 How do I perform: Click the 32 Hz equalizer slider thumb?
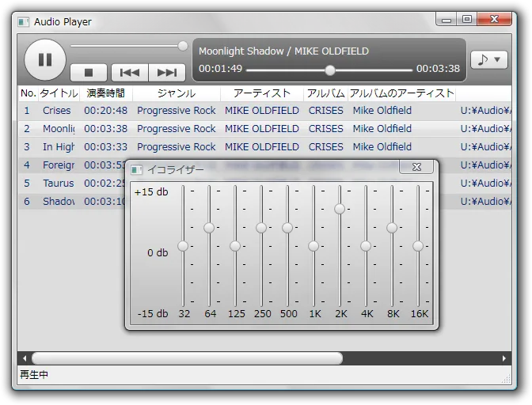coord(183,246)
